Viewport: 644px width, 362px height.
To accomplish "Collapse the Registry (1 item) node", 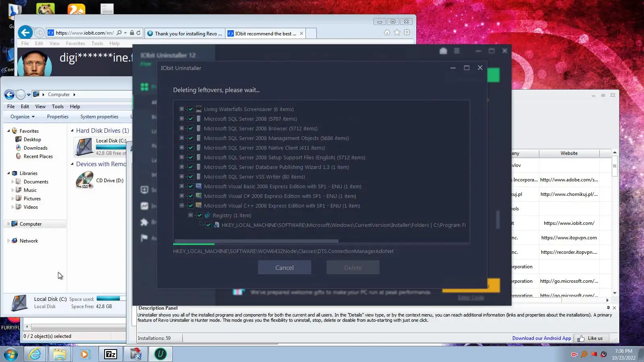I will pos(190,215).
